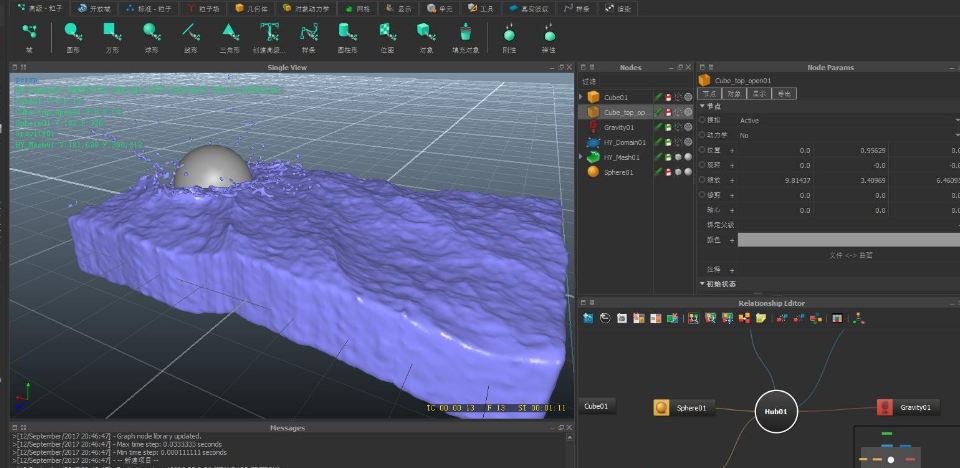960x468 pixels.
Task: Add an 弹性 elastic body
Action: point(549,32)
